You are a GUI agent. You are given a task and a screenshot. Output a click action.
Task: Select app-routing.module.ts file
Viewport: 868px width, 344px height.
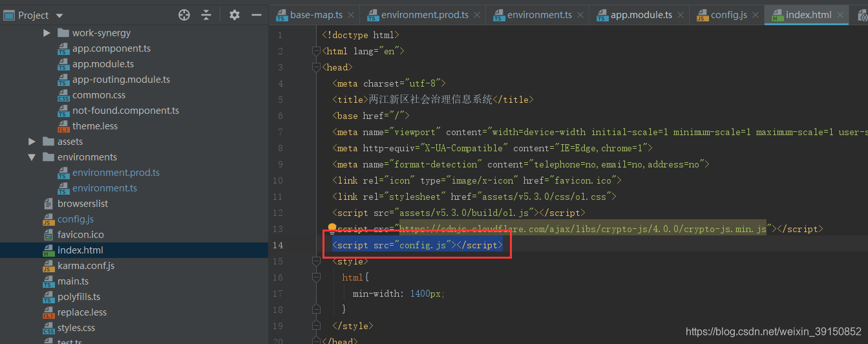coord(122,80)
